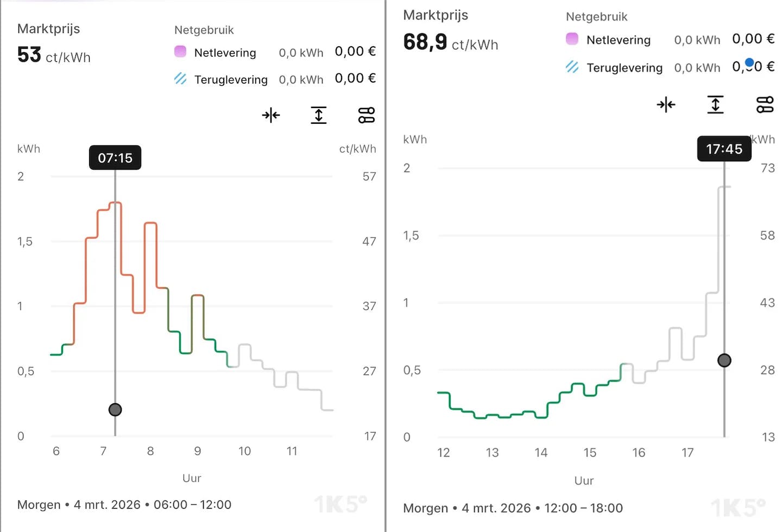Click the 53 ct/kWh market price value

[x=54, y=55]
